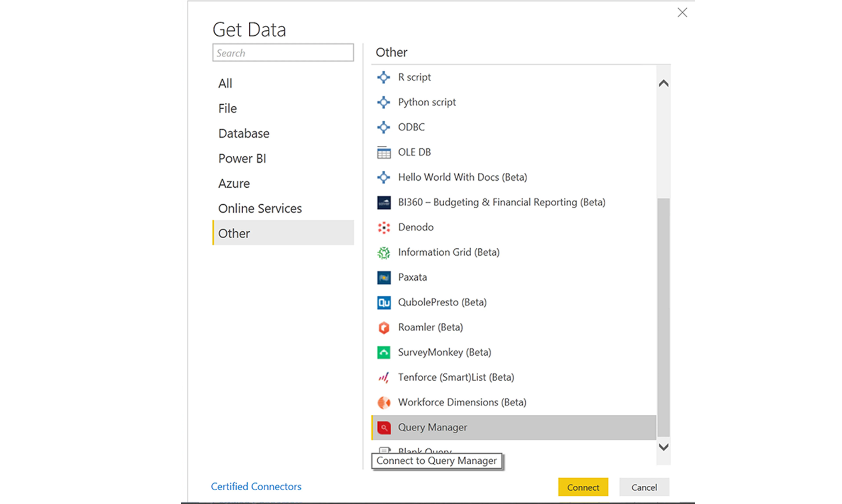Click the Cancel button

644,487
